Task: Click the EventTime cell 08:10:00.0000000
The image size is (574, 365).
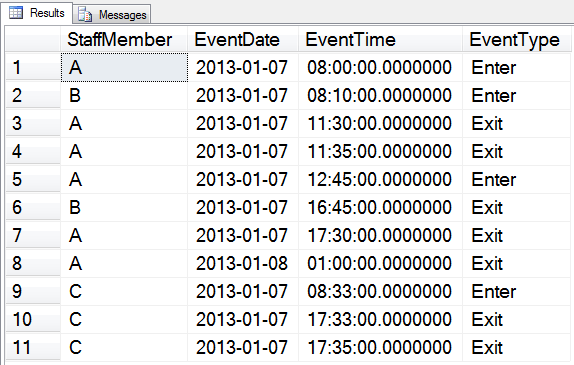Action: pos(380,95)
